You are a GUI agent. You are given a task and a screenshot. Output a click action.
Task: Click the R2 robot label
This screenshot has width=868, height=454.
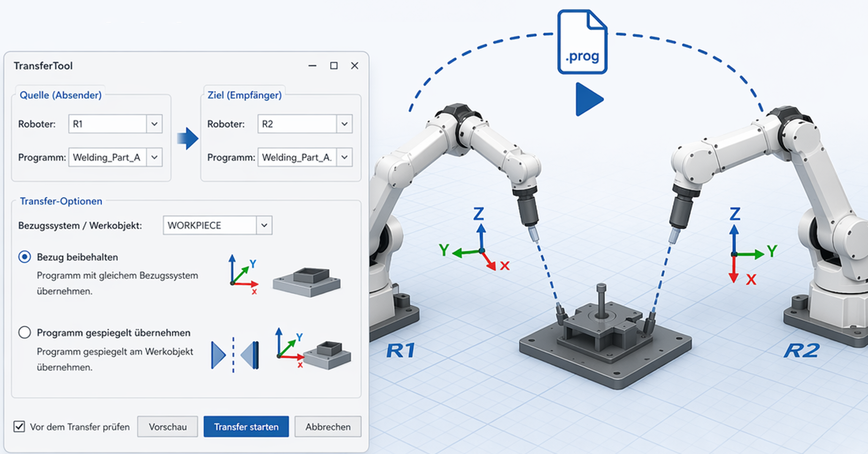(802, 351)
